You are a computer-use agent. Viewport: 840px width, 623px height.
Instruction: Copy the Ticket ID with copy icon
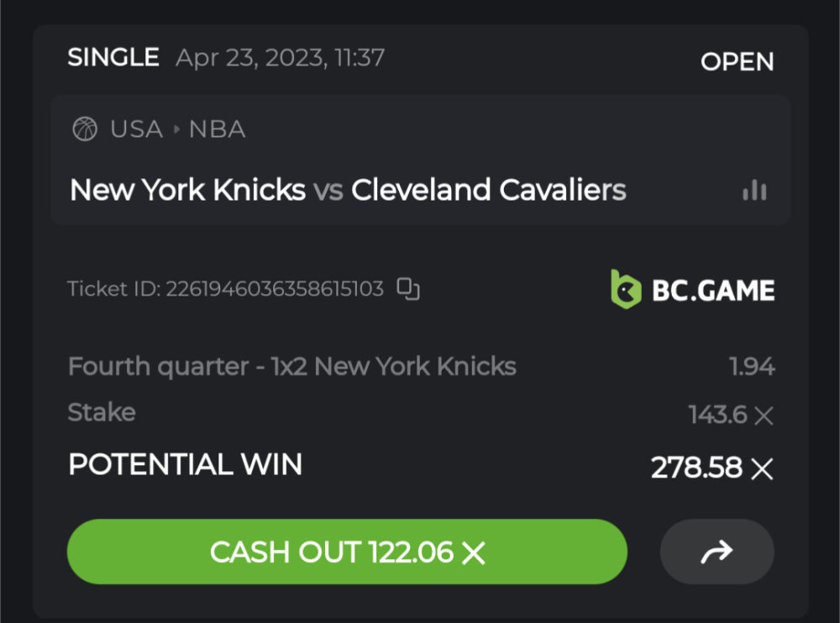(408, 289)
